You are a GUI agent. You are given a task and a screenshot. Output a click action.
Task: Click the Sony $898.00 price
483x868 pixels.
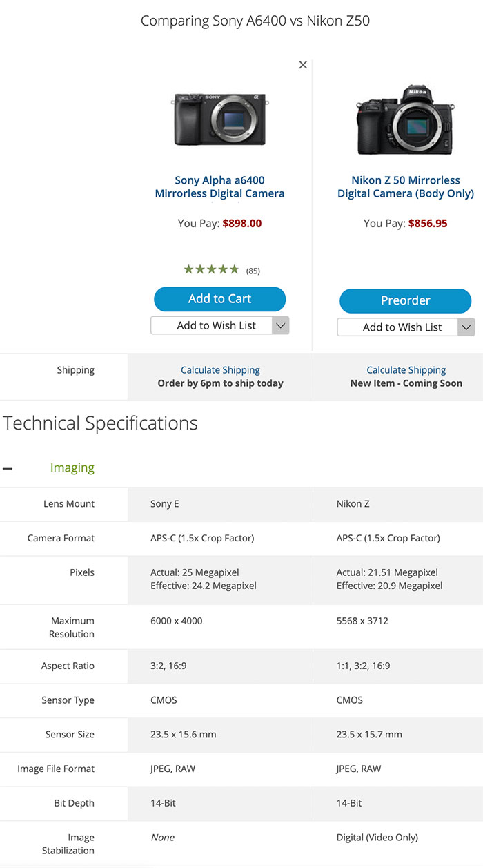[x=242, y=224]
